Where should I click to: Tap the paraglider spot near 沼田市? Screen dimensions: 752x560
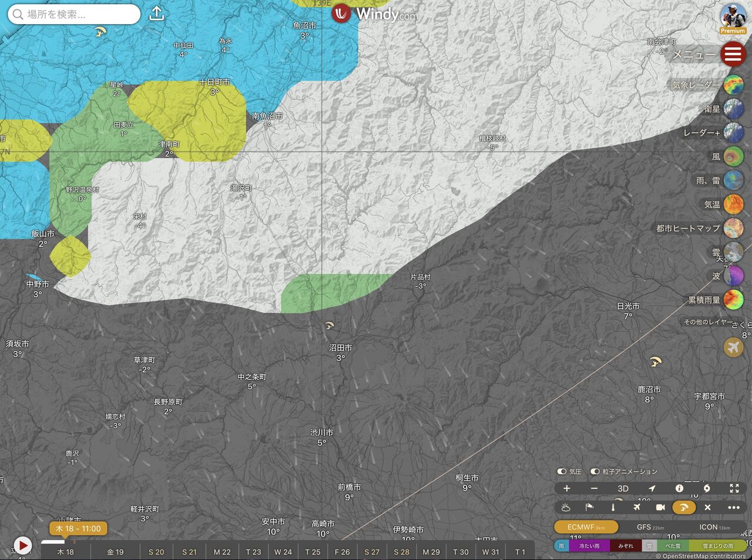click(x=330, y=325)
